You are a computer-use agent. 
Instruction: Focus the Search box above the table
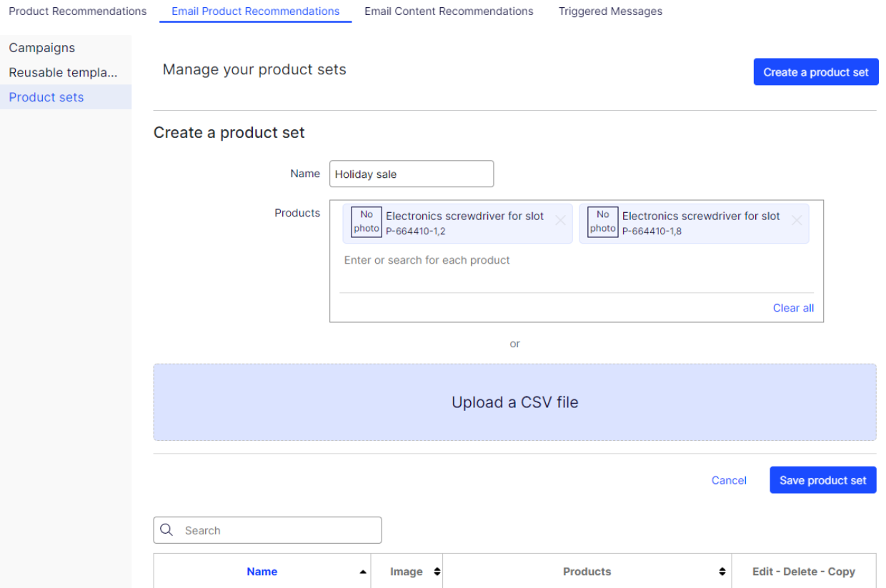coord(267,530)
